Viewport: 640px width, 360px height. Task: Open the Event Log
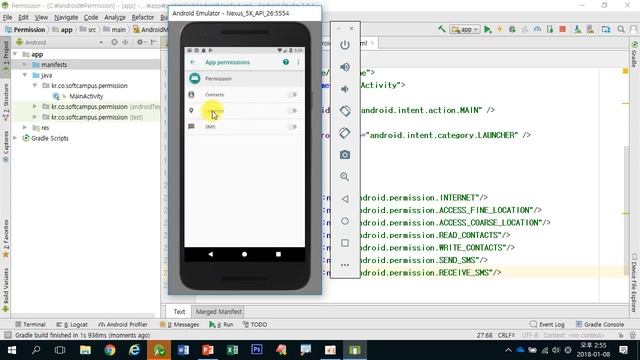point(547,324)
